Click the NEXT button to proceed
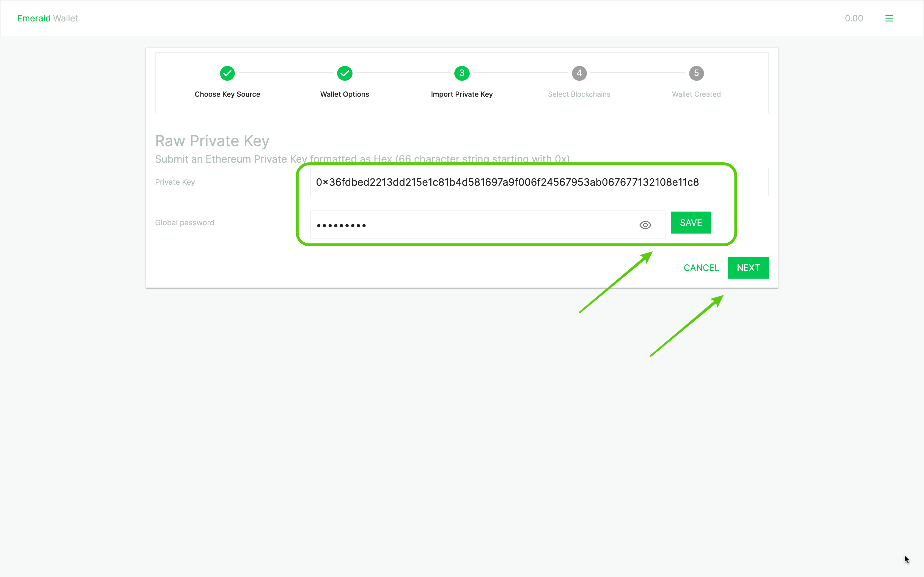 tap(748, 267)
